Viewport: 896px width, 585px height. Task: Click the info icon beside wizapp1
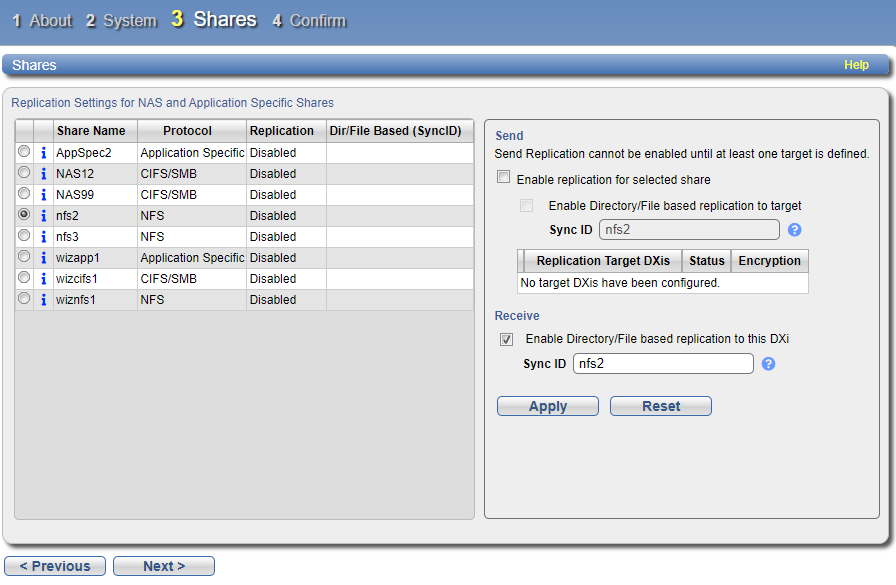44,258
